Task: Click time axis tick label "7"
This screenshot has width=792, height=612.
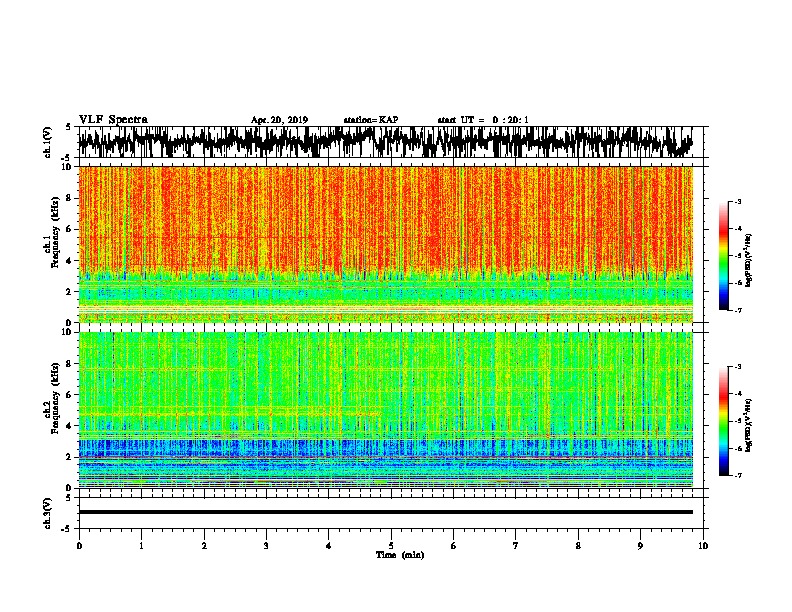Action: tap(516, 546)
